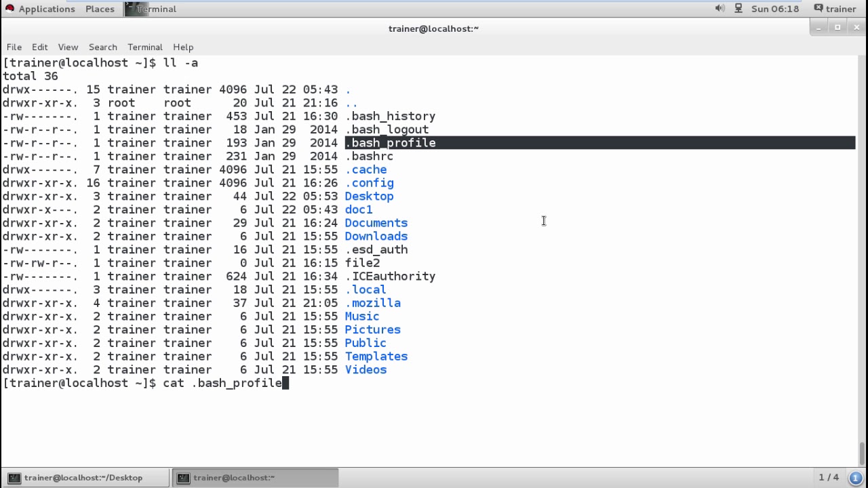Viewport: 868px width, 488px height.
Task: Click the Pictures directory name
Action: (373, 329)
